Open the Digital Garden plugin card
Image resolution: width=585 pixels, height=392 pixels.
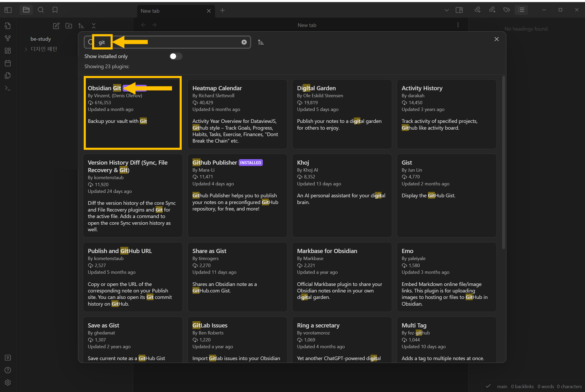click(x=342, y=114)
